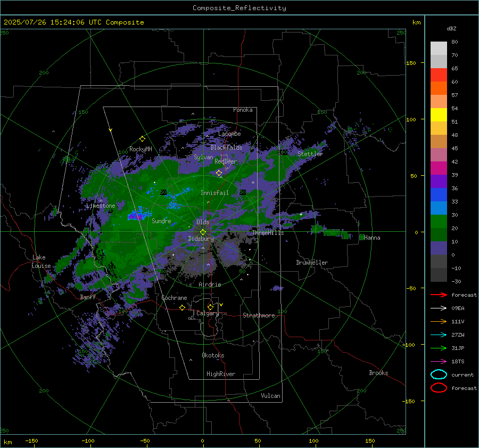
Task: Click the Ponoka city label
Action: 243,110
